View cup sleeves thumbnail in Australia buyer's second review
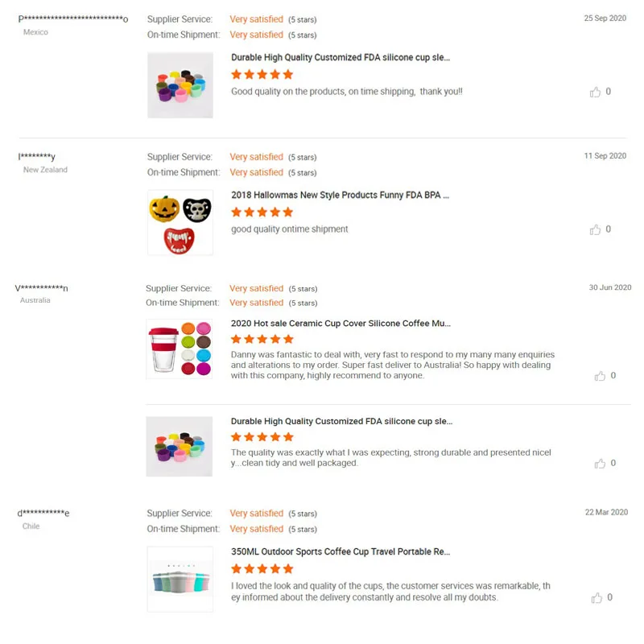 180,447
